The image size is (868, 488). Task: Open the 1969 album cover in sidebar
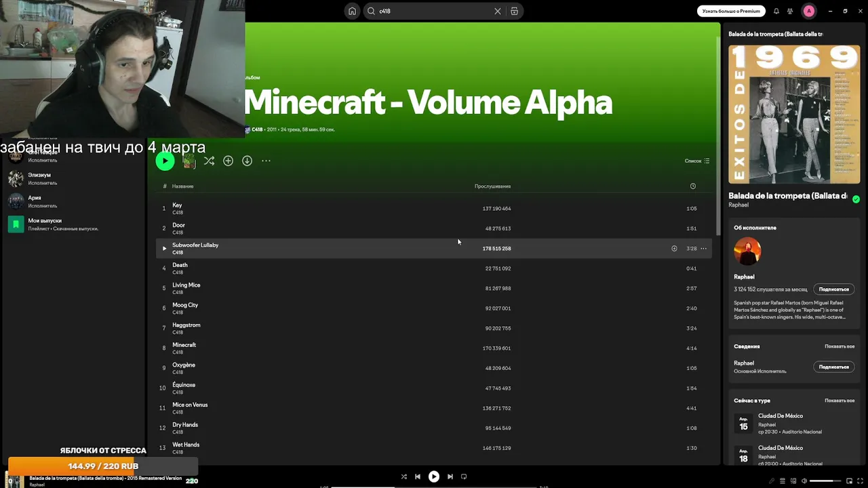click(x=794, y=115)
